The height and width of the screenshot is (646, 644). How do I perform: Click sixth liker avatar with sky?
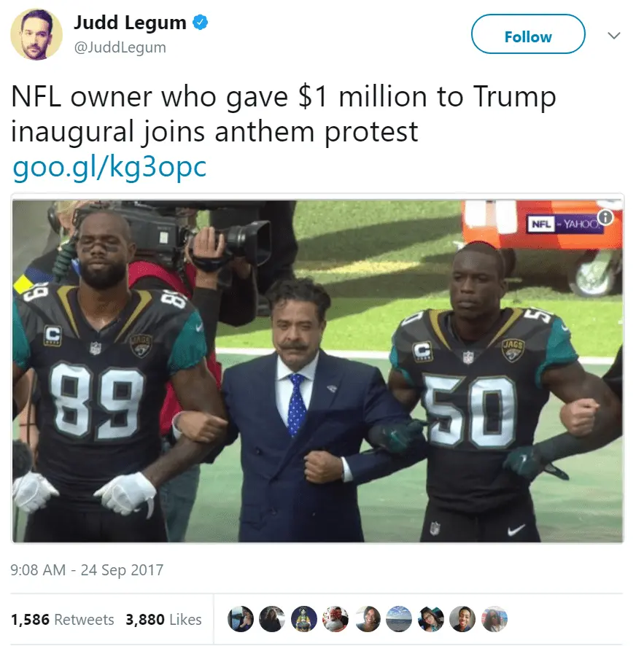[x=399, y=619]
